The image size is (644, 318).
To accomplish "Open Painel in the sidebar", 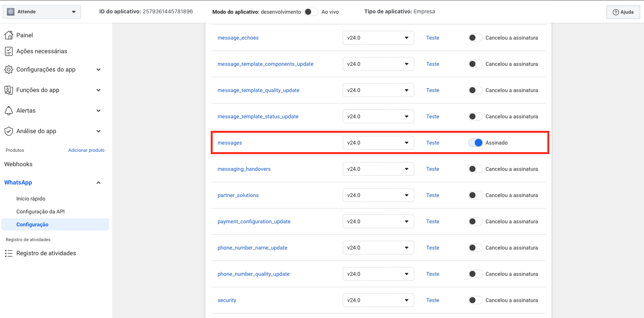I will 24,35.
